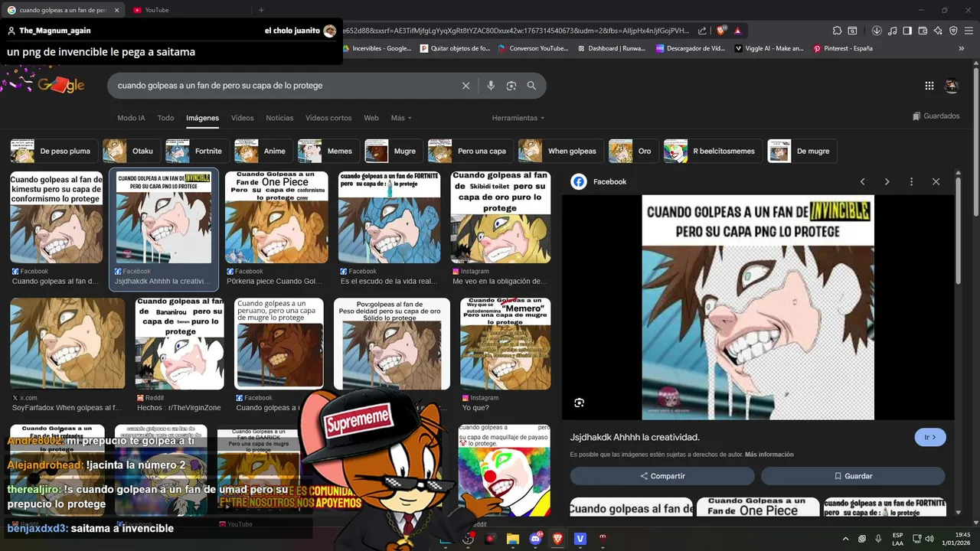
Task: Open browser main hamburger menu
Action: 969,31
